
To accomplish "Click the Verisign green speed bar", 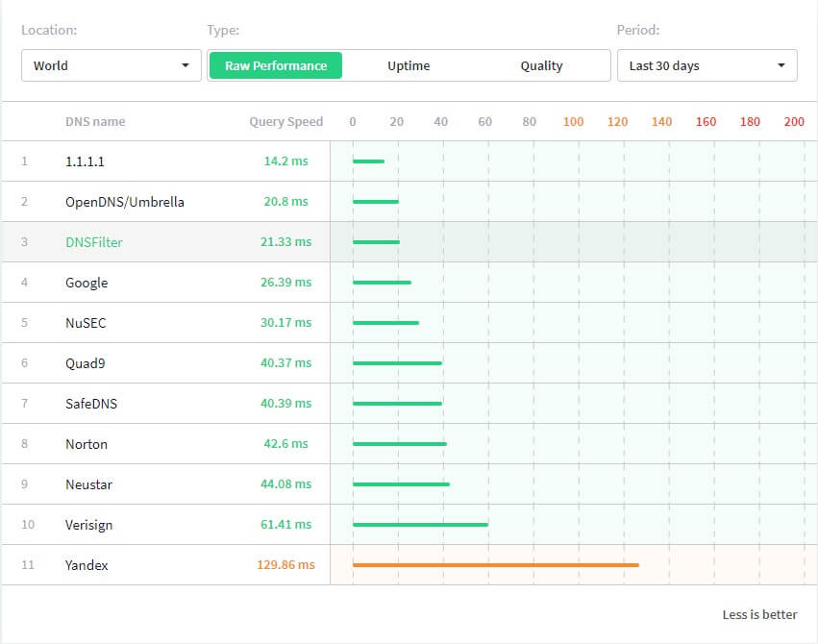I will (420, 524).
